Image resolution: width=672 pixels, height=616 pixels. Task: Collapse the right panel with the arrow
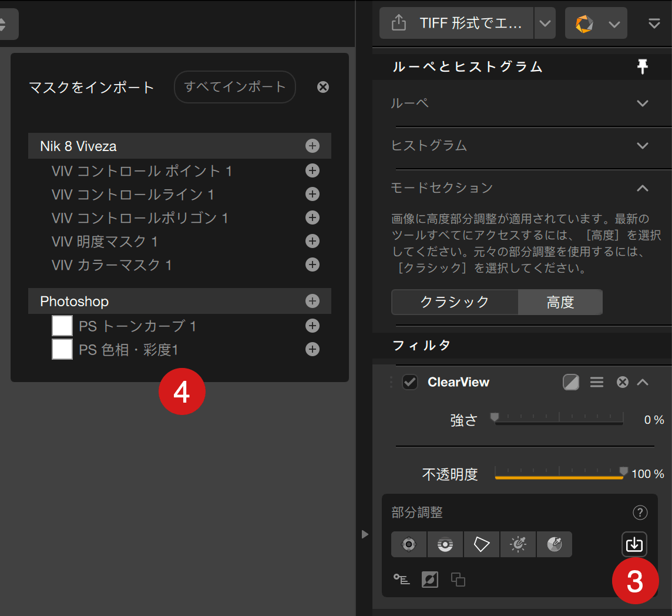point(365,534)
